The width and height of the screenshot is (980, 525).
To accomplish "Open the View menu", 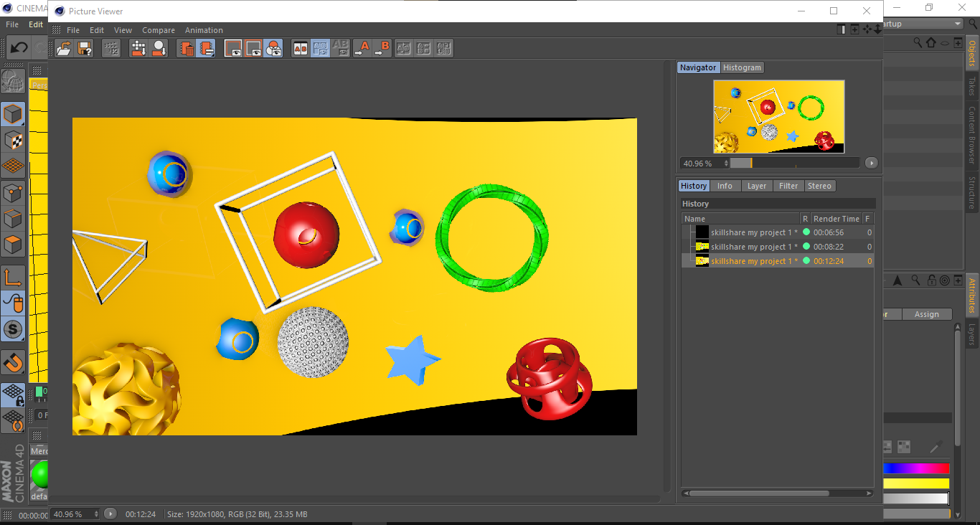I will (x=123, y=30).
